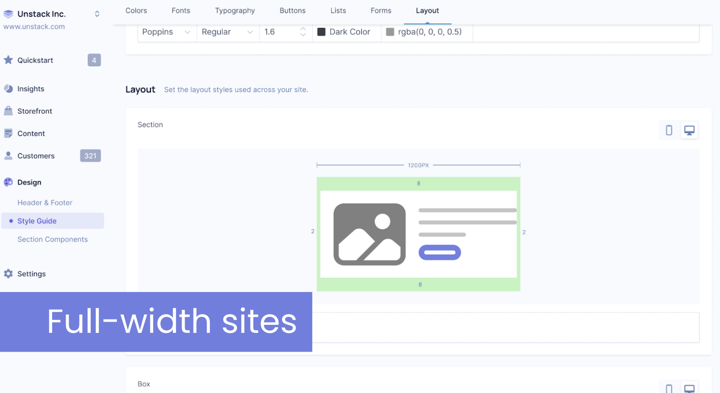Click the left padding value 2
720x393 pixels.
[x=313, y=231]
